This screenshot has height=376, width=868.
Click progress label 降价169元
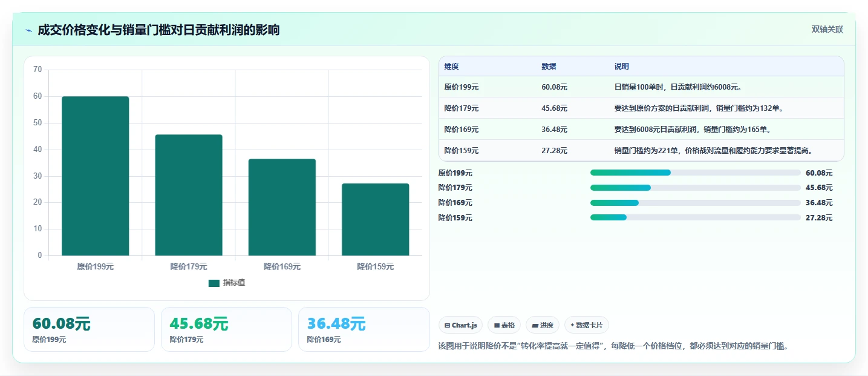pyautogui.click(x=455, y=203)
